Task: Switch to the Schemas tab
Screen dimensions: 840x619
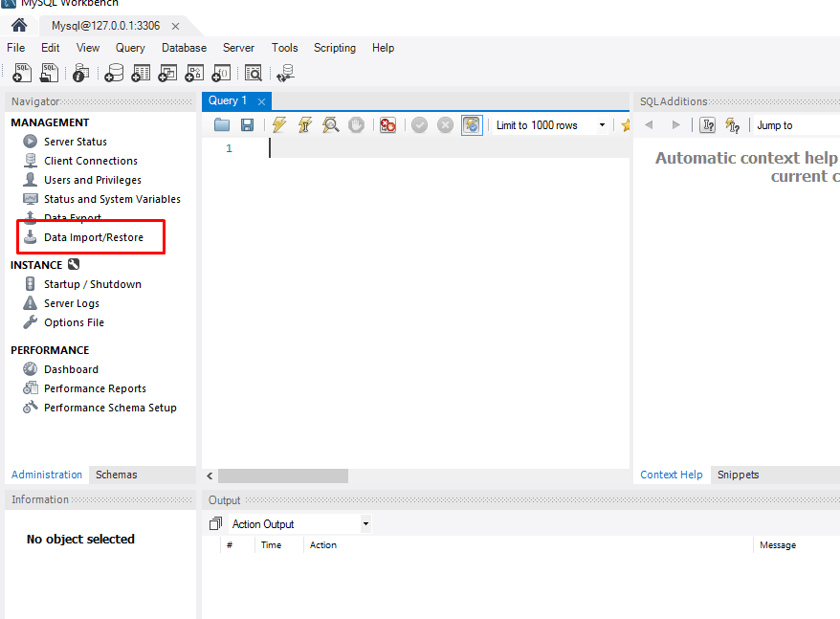Action: click(116, 475)
